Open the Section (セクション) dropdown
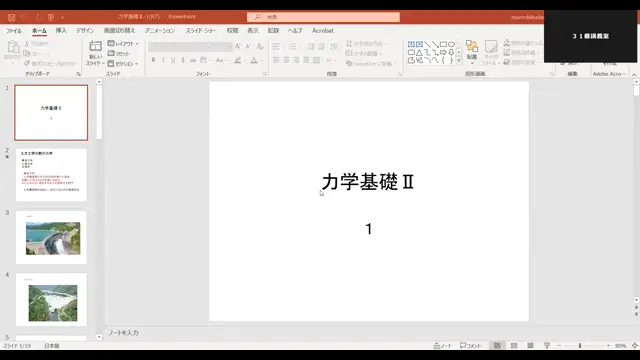Viewport: 640px width, 360px height. (x=122, y=64)
